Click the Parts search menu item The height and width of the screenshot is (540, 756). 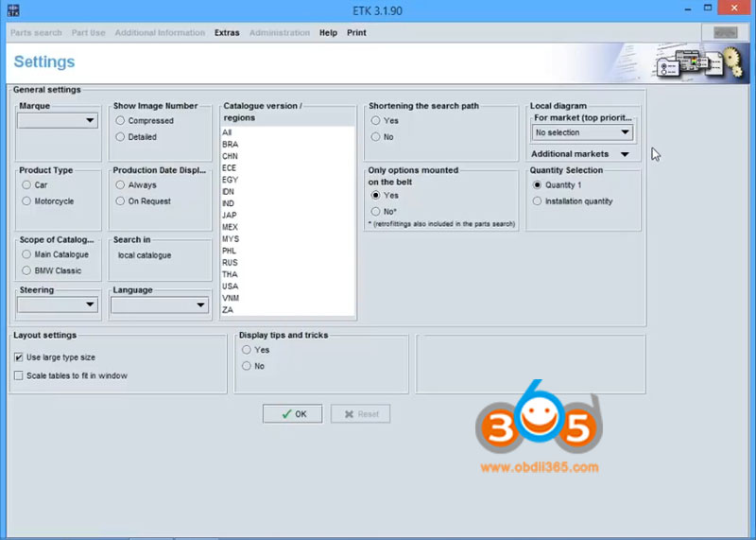36,33
